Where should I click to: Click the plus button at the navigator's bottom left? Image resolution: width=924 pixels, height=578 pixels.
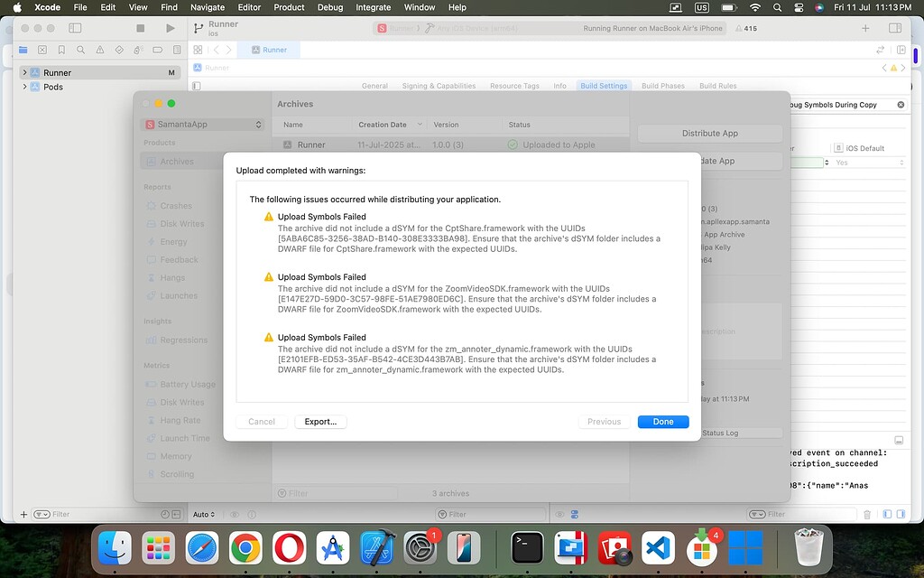[23, 514]
